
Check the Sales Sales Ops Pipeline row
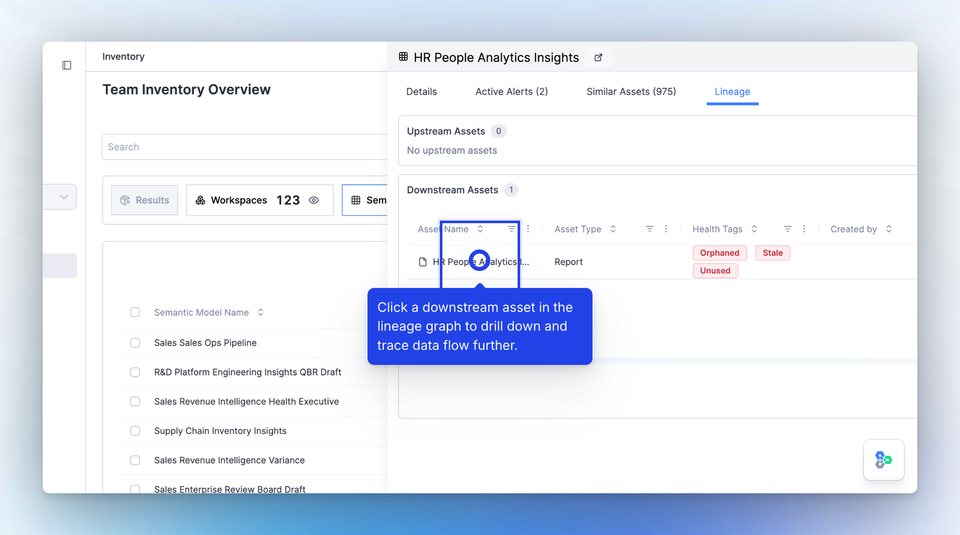point(135,343)
